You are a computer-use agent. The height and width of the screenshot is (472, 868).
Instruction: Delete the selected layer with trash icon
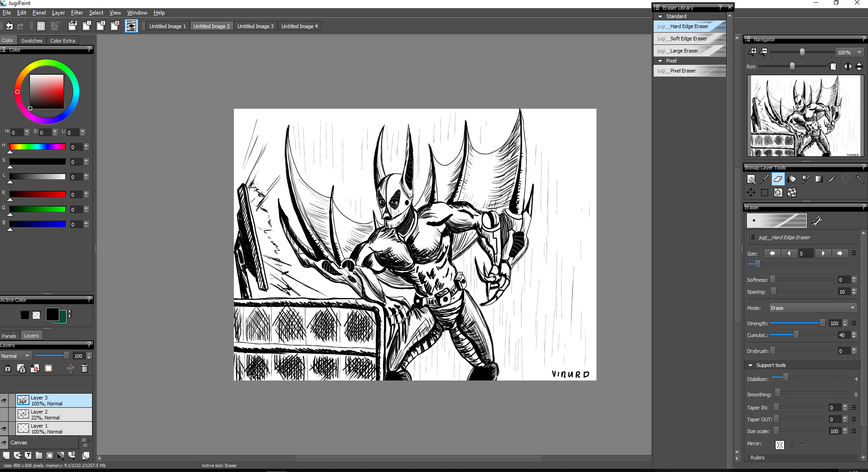[85, 368]
